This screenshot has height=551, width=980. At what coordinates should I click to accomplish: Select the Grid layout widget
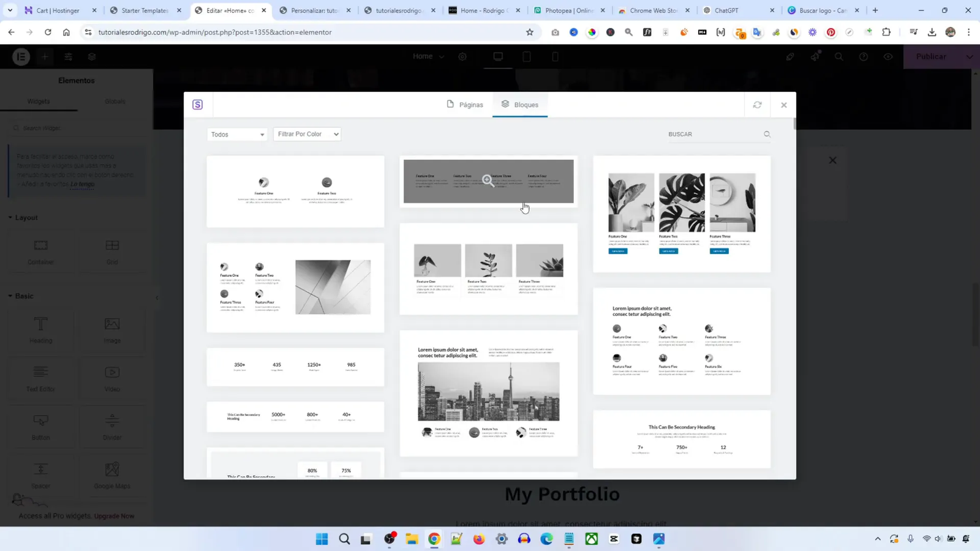112,251
